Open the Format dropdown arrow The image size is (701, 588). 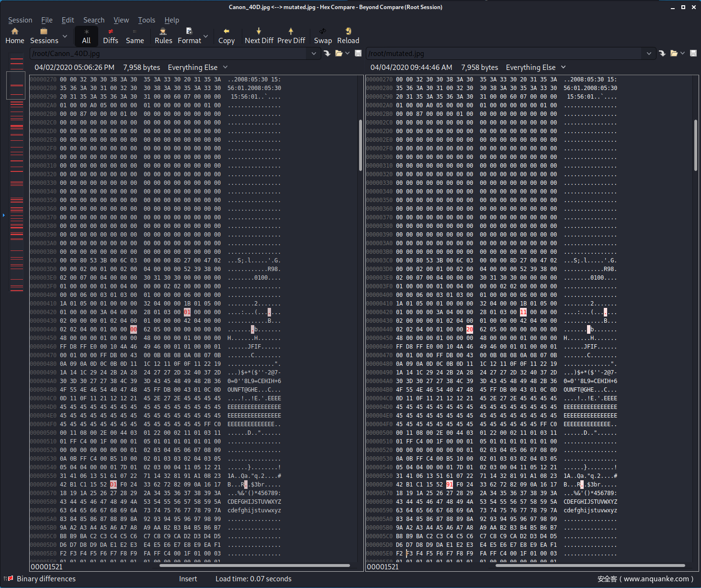(206, 36)
